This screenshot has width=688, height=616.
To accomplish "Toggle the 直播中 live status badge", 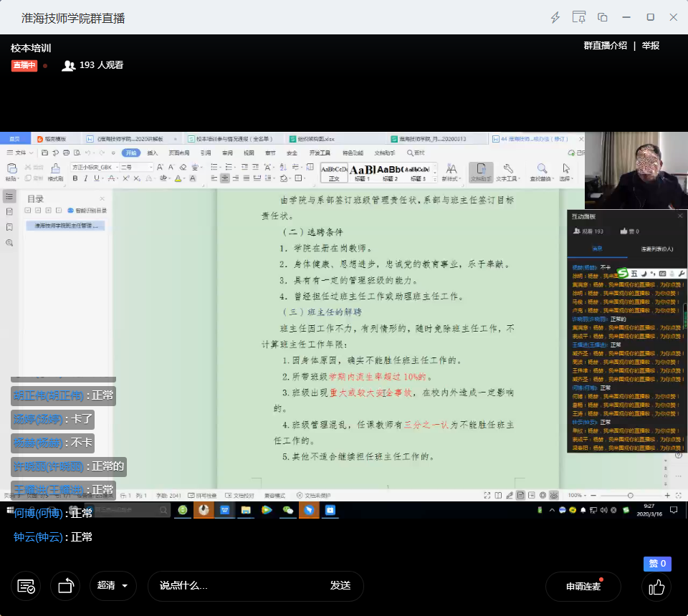I will coord(24,65).
